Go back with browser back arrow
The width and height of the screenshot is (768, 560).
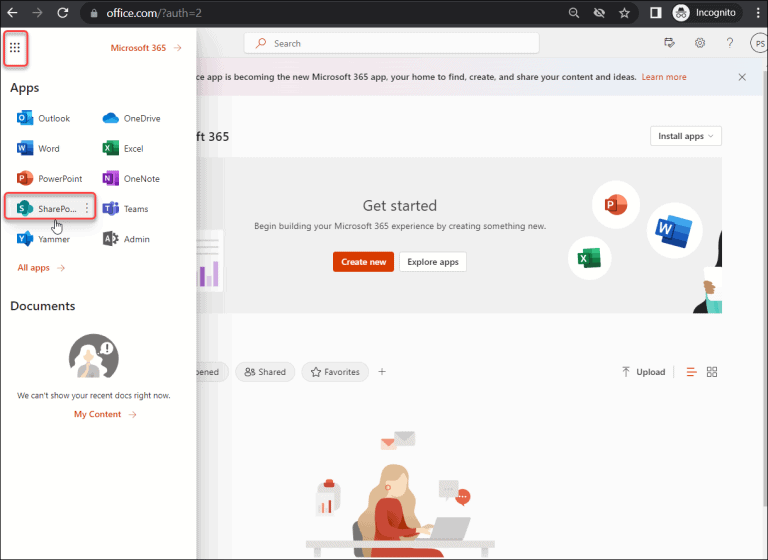tap(12, 13)
